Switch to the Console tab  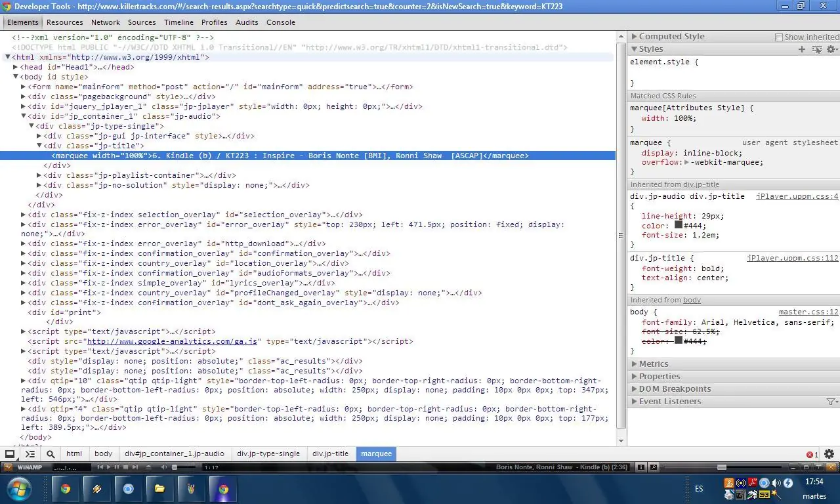click(x=281, y=22)
